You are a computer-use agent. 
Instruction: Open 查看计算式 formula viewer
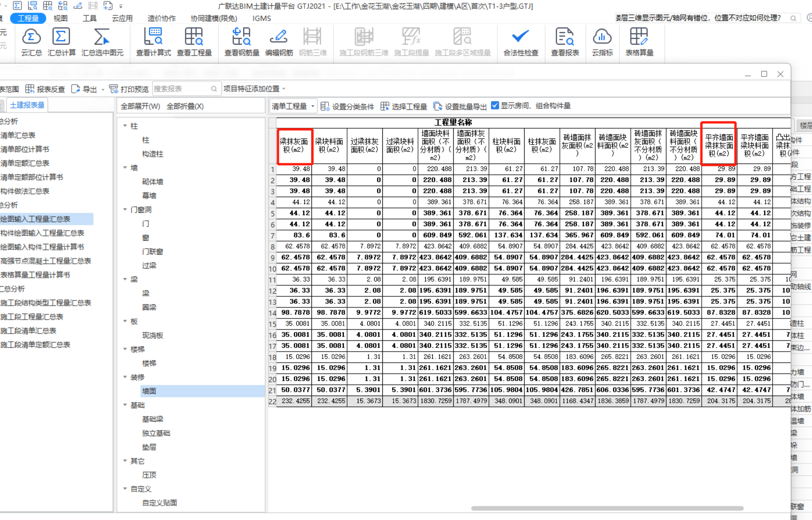pos(153,42)
